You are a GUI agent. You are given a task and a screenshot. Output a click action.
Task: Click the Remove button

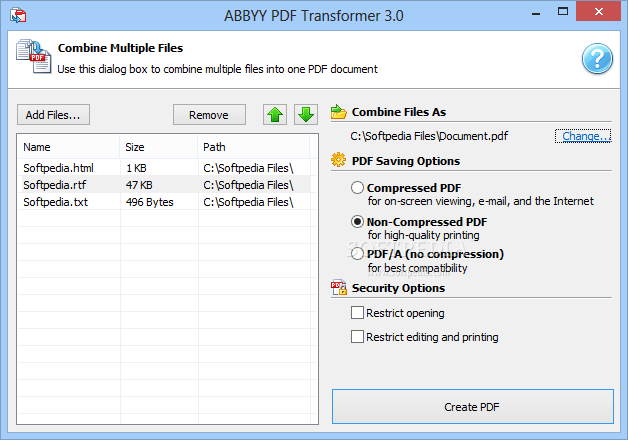pyautogui.click(x=209, y=115)
